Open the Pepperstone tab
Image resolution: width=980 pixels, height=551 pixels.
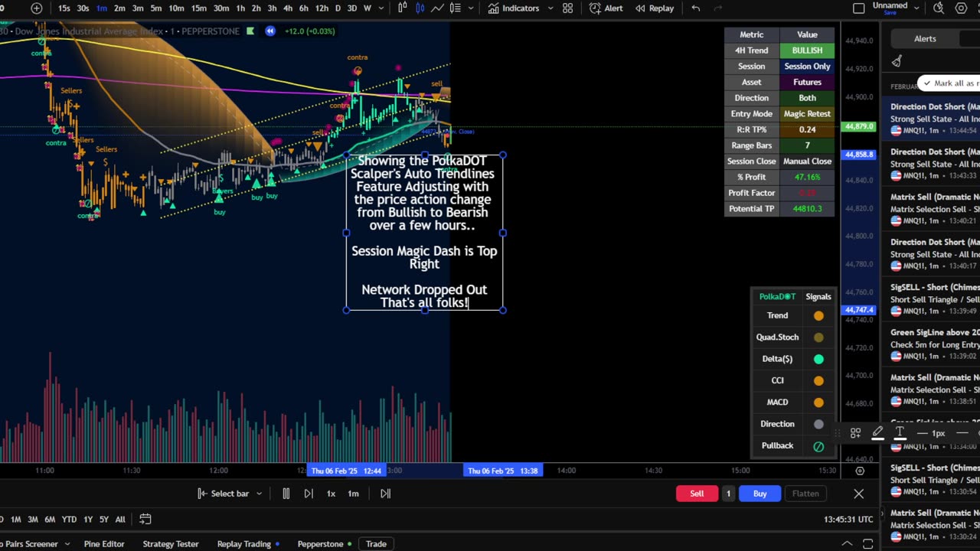coord(320,544)
